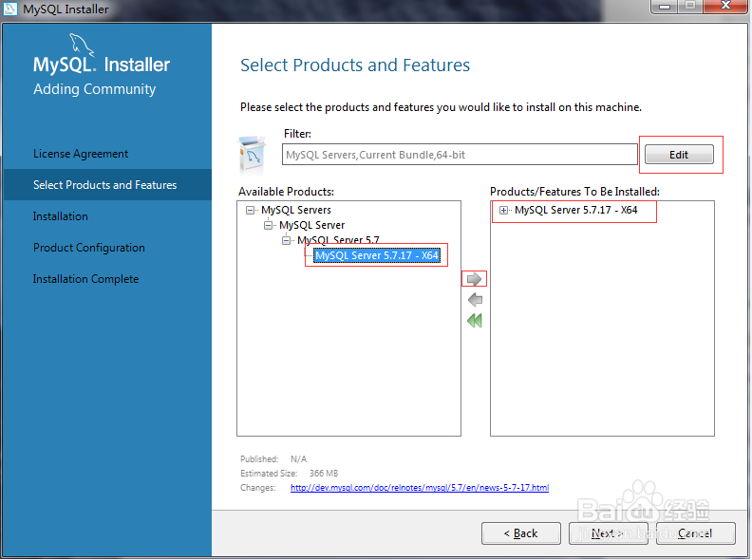The height and width of the screenshot is (560, 752).
Task: Click the MySQL product box icon beside Filter
Action: tap(252, 155)
